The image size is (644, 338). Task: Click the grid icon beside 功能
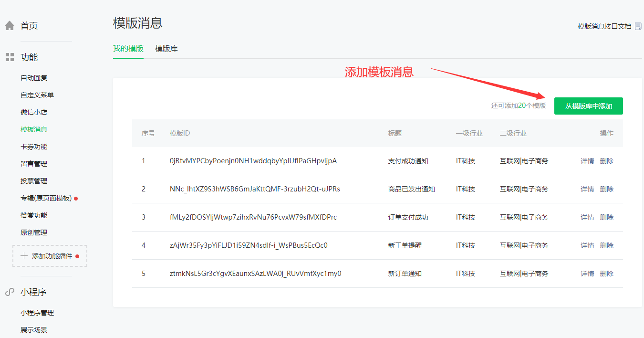coord(10,57)
